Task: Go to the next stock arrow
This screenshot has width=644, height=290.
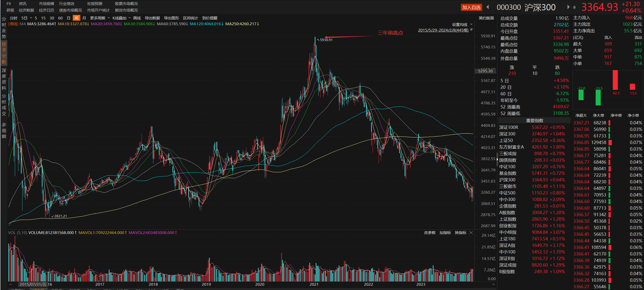Action: (x=568, y=7)
